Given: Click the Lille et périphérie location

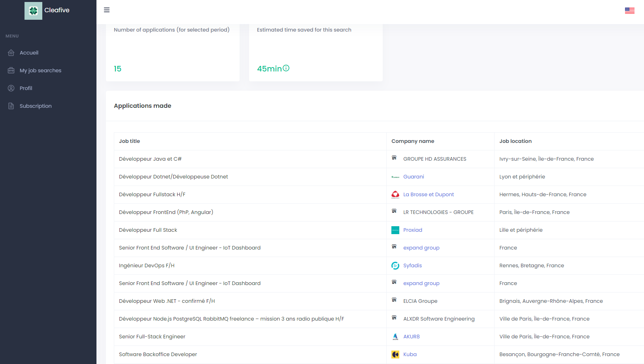Looking at the screenshot, I should tap(521, 230).
